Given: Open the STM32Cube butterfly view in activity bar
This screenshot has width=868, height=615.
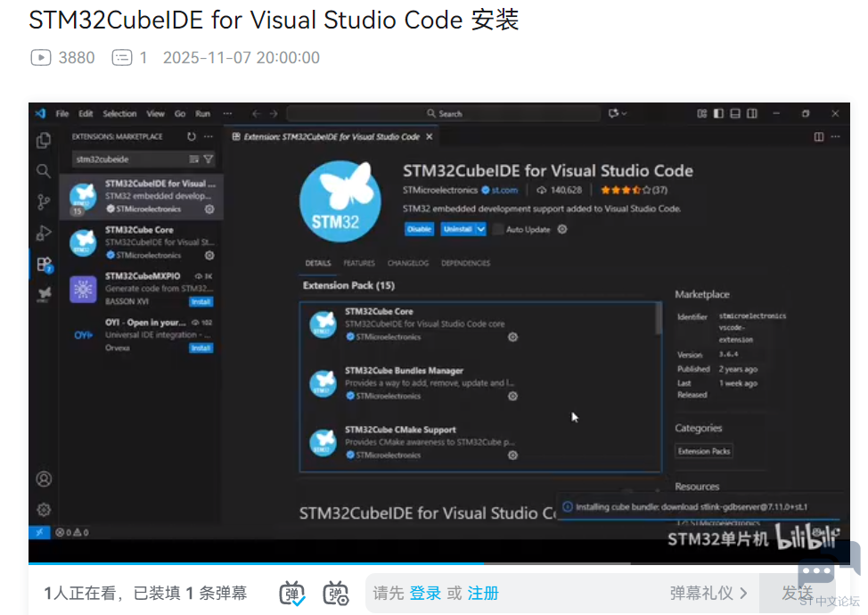Looking at the screenshot, I should [x=45, y=294].
